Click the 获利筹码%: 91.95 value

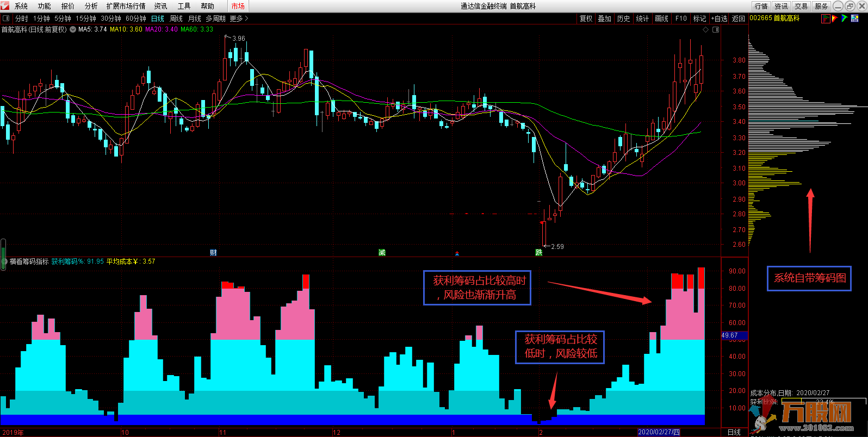pos(78,261)
